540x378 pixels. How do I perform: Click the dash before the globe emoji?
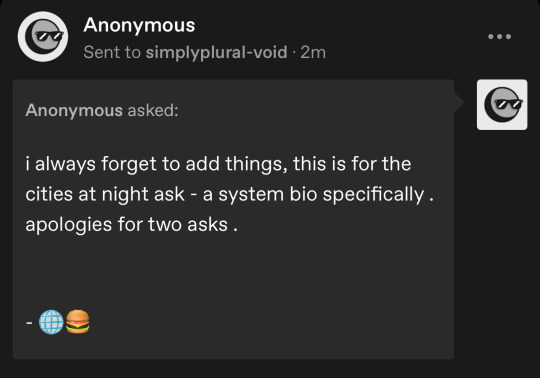click(29, 323)
